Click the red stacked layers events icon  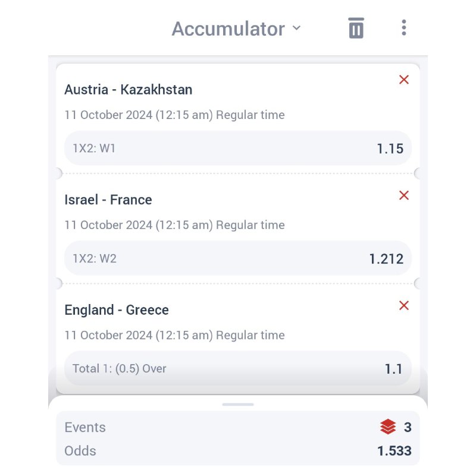(388, 427)
